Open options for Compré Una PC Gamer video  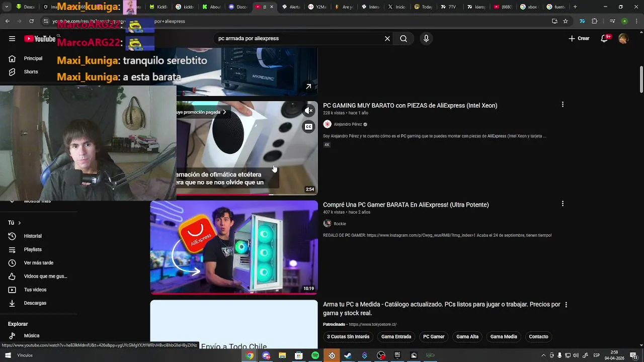click(562, 204)
